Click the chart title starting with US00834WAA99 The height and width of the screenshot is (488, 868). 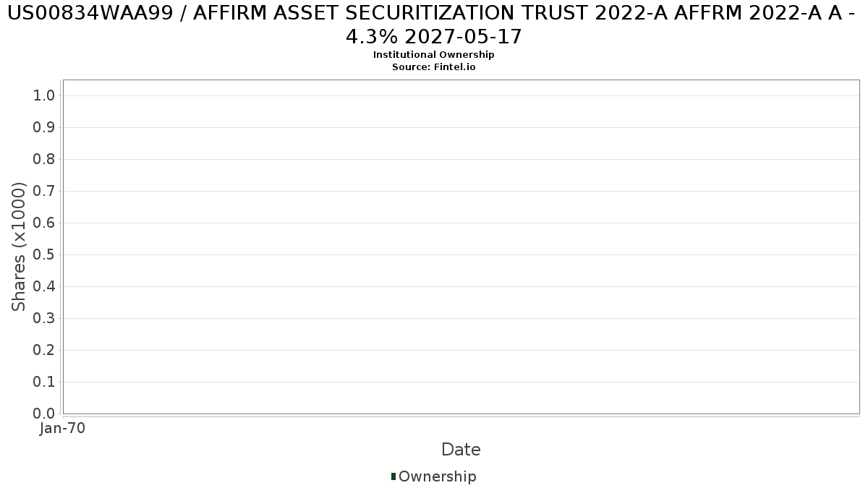(433, 25)
